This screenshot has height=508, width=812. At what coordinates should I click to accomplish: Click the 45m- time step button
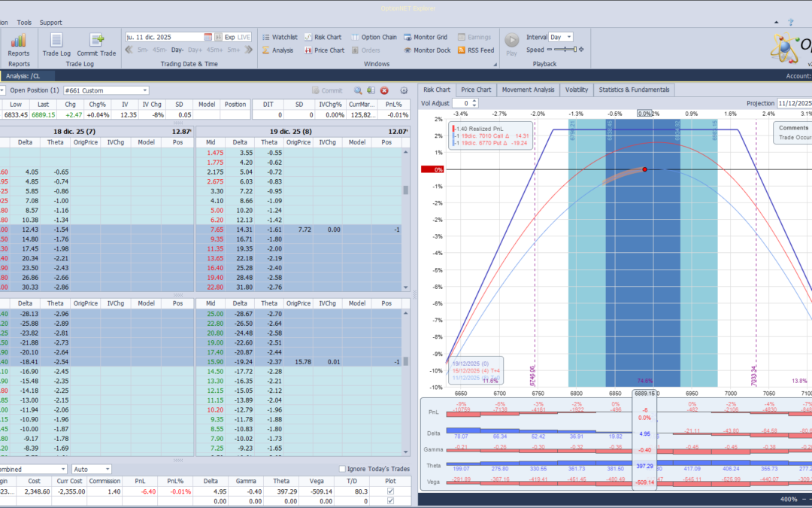159,50
